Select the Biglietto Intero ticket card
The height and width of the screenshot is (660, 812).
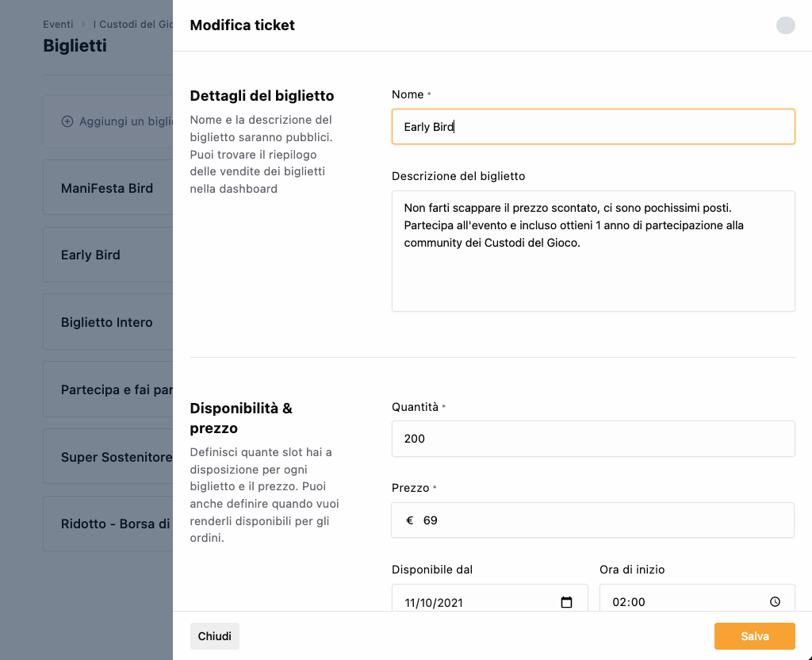coord(108,322)
